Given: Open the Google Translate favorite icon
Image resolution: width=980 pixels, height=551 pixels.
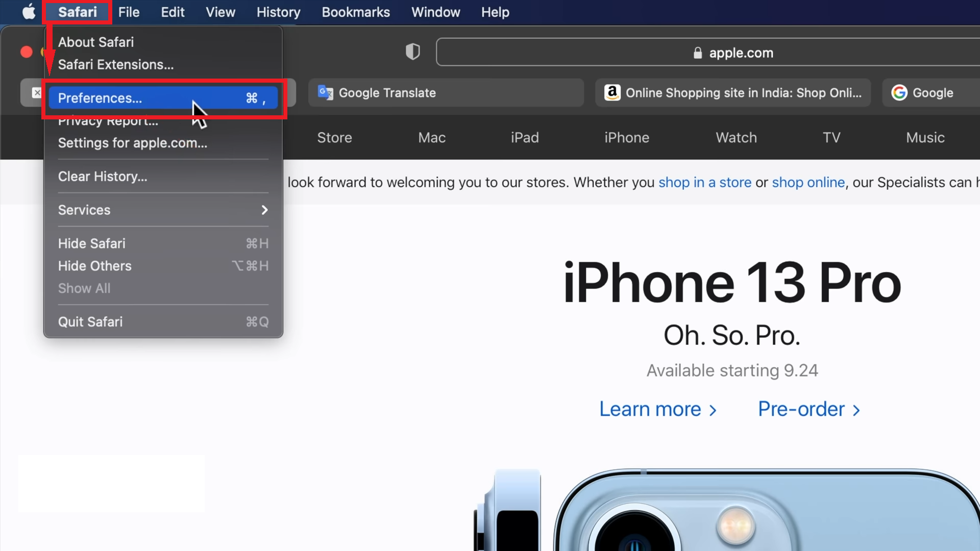Looking at the screenshot, I should click(x=325, y=93).
